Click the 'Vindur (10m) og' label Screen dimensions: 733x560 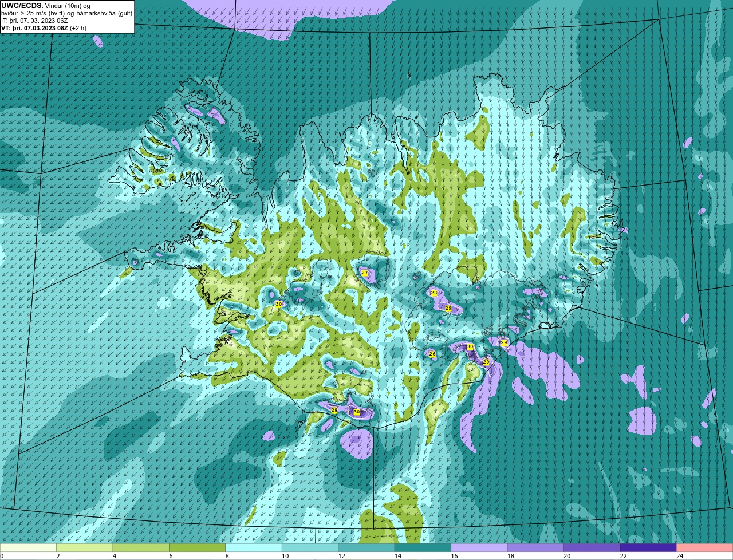pyautogui.click(x=68, y=5)
